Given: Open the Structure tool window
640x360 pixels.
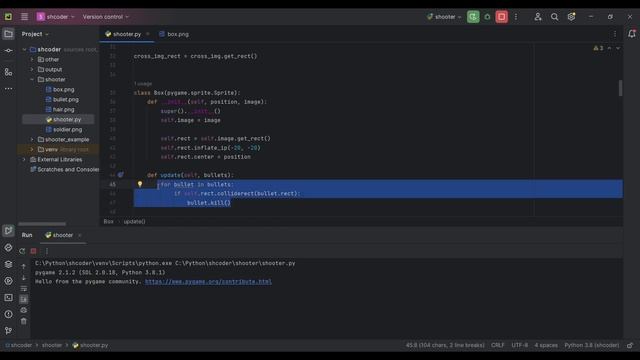Looking at the screenshot, I should pos(8,72).
